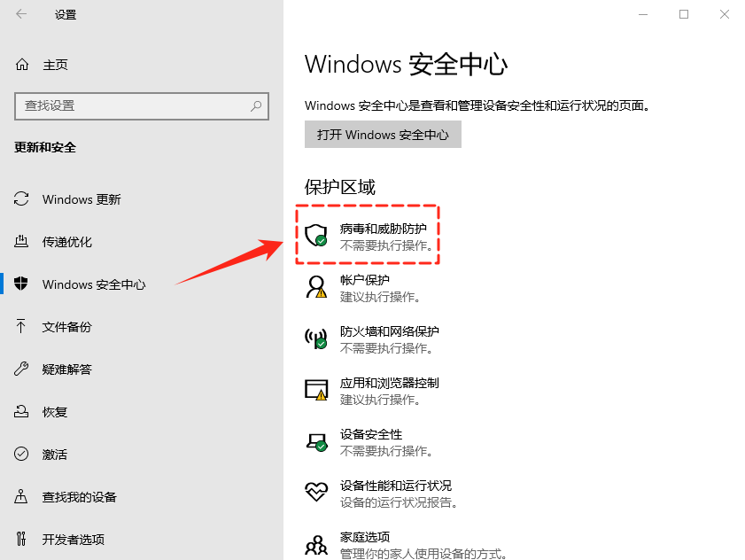
Task: Go to 文件备份 section
Action: point(67,327)
